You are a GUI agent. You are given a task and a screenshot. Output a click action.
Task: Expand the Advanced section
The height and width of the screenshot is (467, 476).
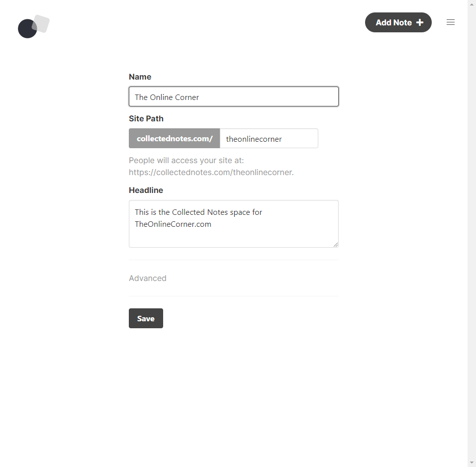click(x=148, y=278)
